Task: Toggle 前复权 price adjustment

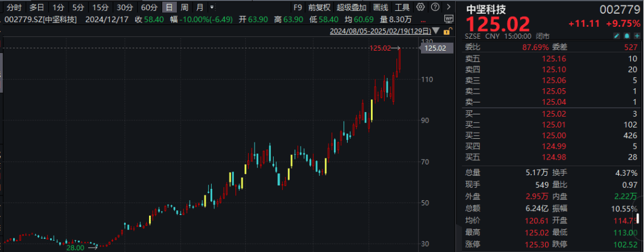Action: [x=319, y=7]
